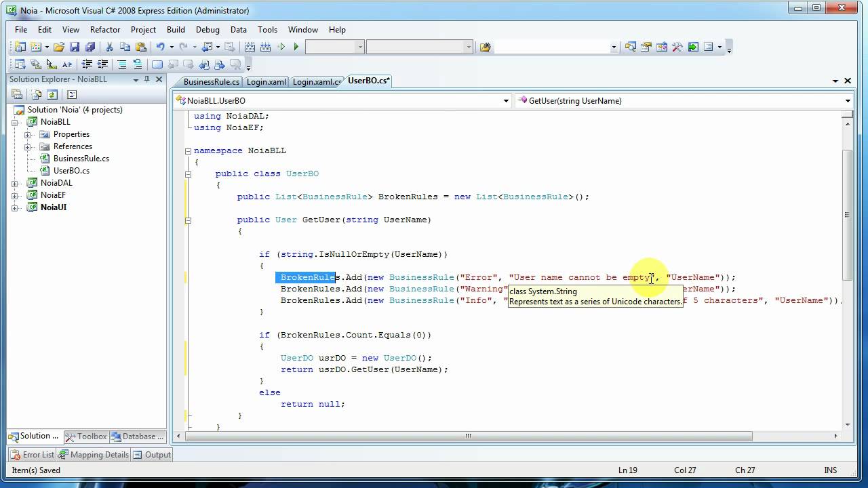Click Solution Explorer Properties icon

(x=18, y=94)
